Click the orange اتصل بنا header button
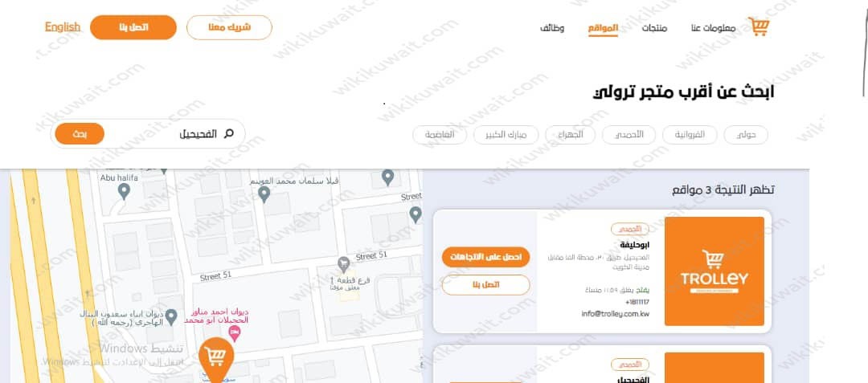 [x=133, y=27]
